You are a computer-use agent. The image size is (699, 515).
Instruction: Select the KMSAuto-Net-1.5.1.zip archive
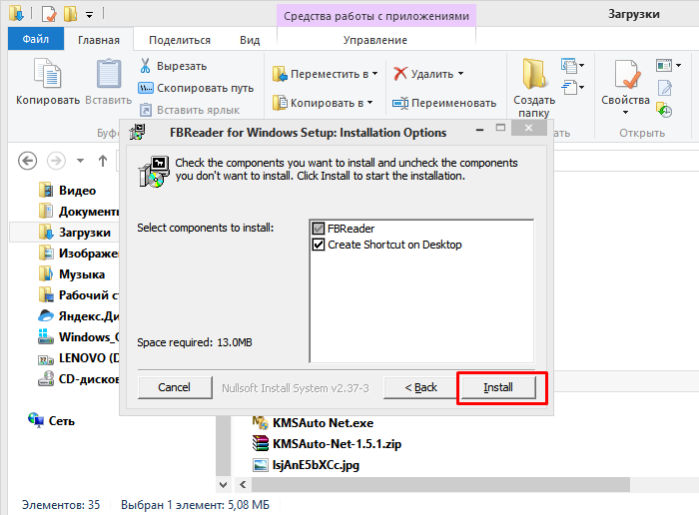[x=327, y=444]
